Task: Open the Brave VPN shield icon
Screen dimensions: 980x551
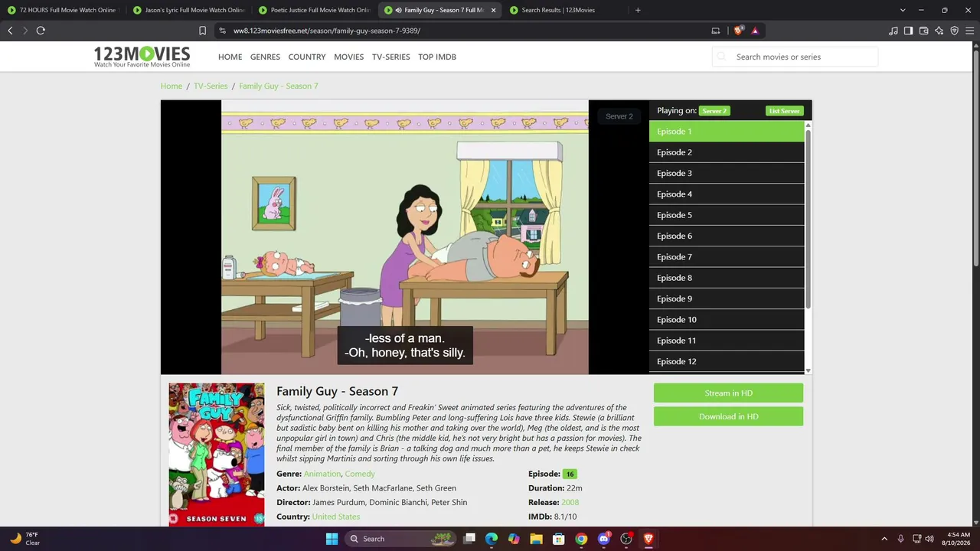Action: point(954,31)
